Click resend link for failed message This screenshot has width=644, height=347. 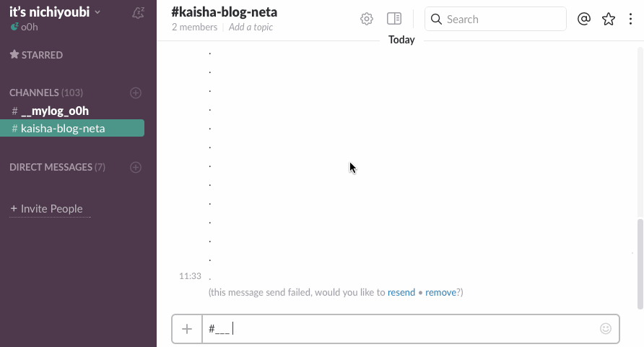pyautogui.click(x=401, y=292)
